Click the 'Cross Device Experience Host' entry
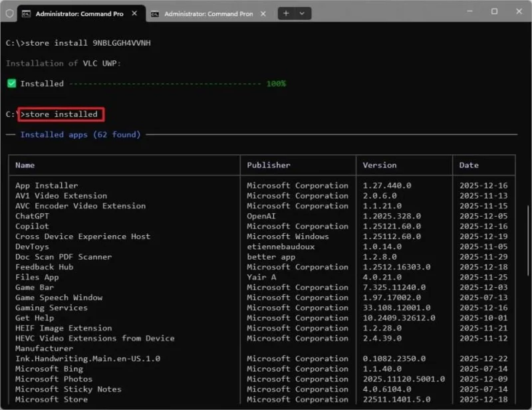 pyautogui.click(x=82, y=237)
